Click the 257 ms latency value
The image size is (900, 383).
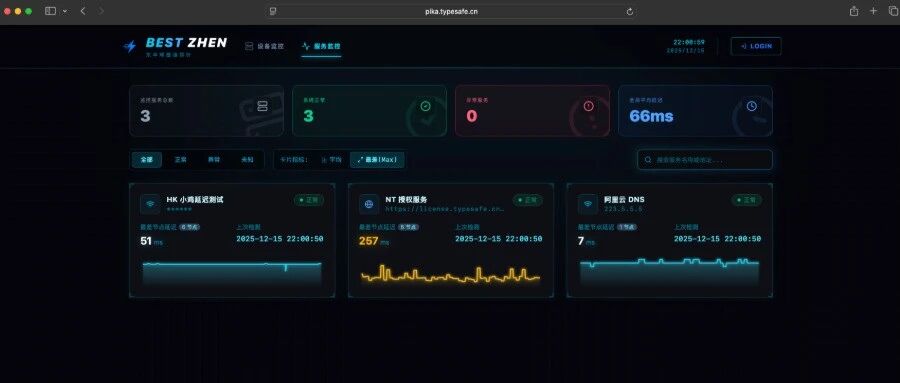click(x=374, y=241)
